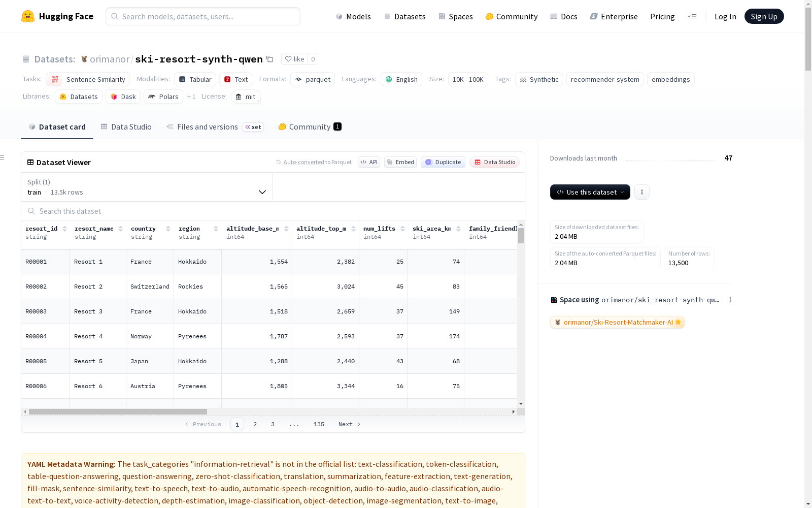This screenshot has width=812, height=508.
Task: Select the parquet format tag
Action: 313,79
